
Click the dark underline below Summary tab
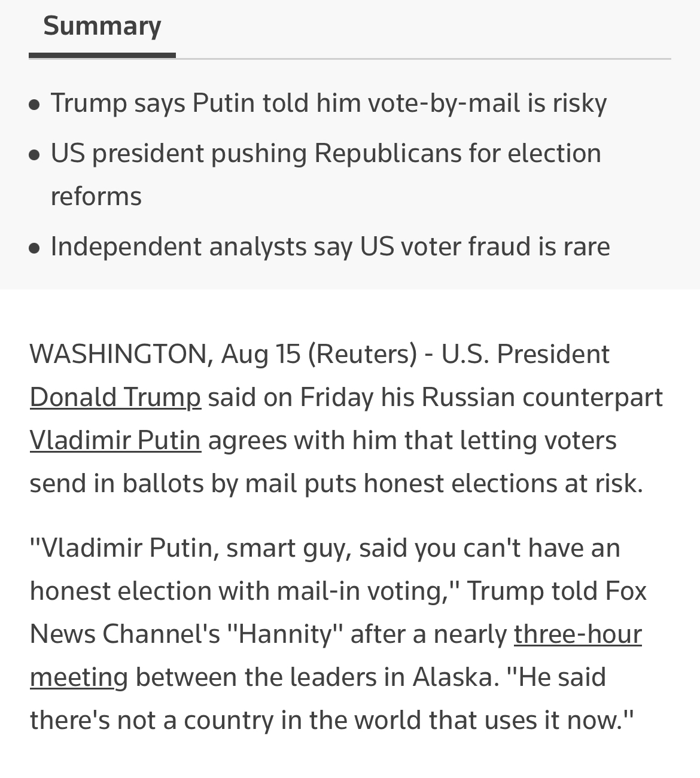click(x=102, y=55)
